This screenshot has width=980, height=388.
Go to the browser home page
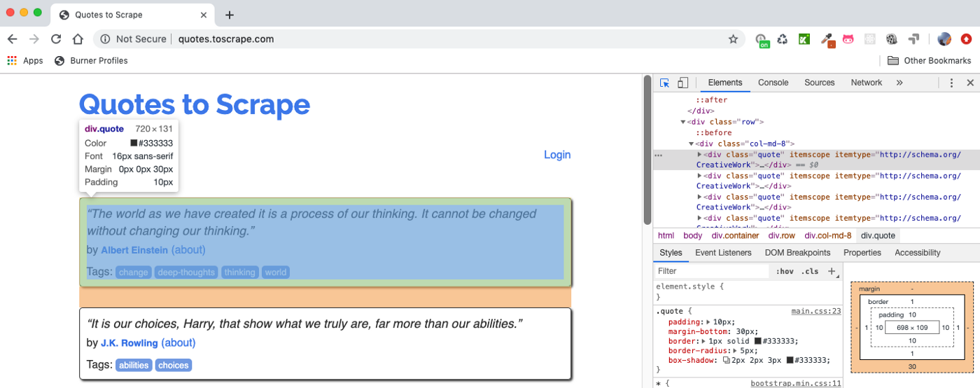(x=78, y=39)
